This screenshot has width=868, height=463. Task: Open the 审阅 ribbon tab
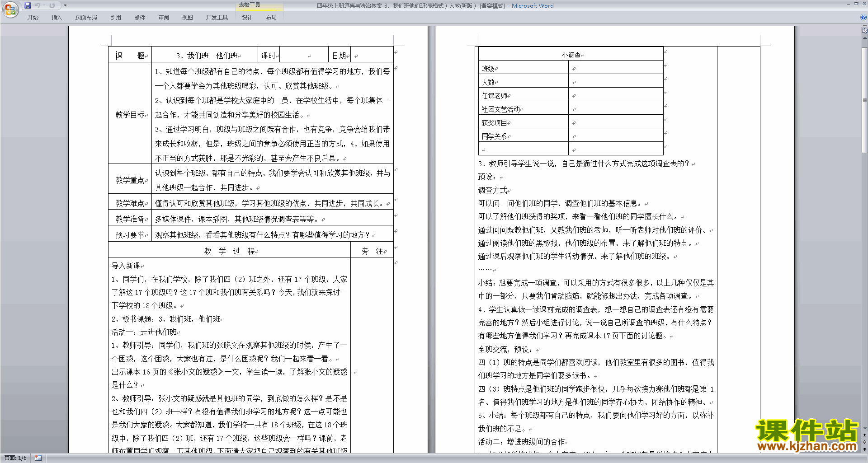click(164, 17)
